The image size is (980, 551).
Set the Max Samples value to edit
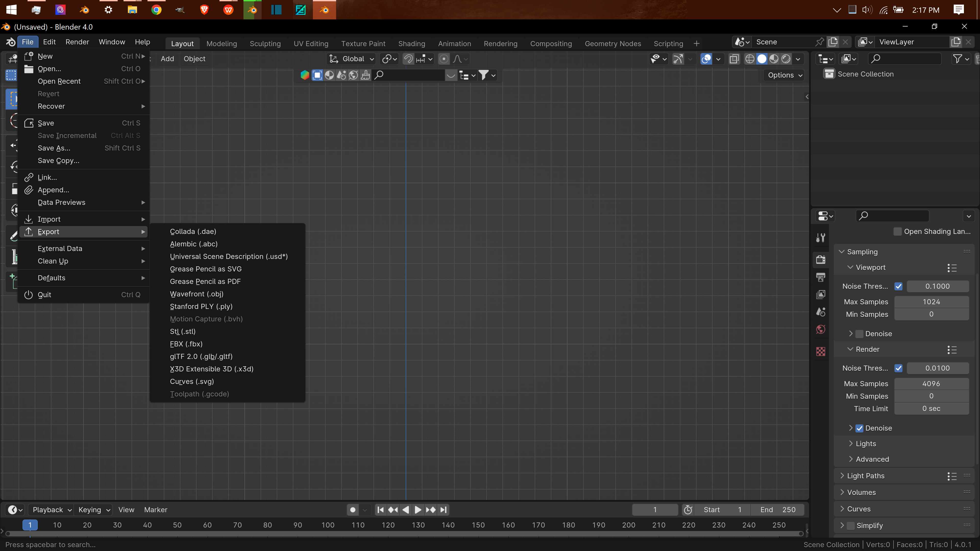(931, 302)
